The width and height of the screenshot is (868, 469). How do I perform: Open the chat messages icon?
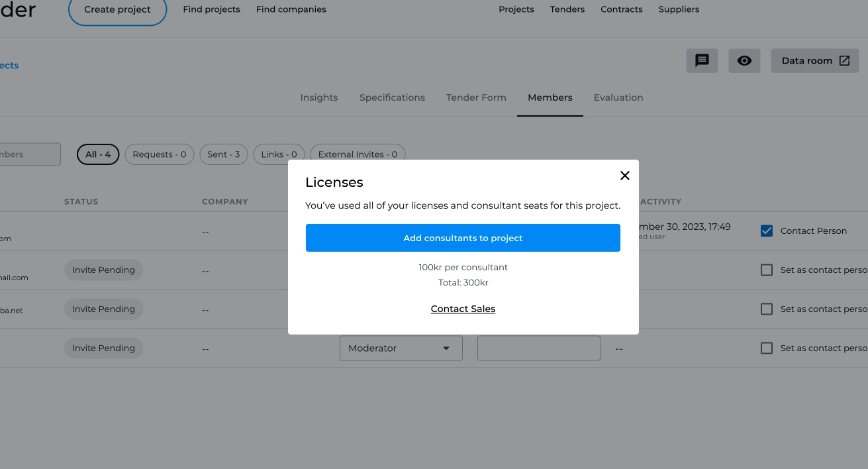(702, 61)
